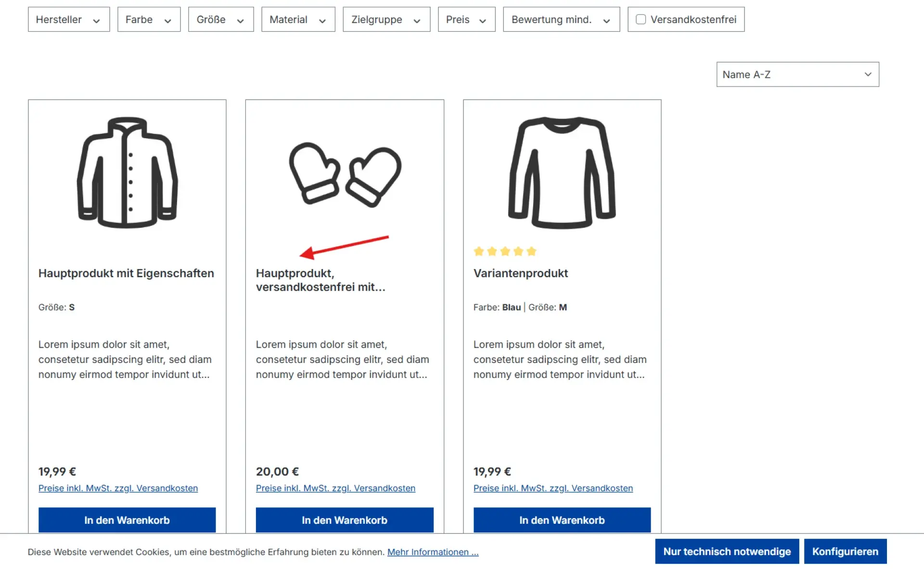The width and height of the screenshot is (924, 569).
Task: Click the jacket product image
Action: (x=127, y=172)
